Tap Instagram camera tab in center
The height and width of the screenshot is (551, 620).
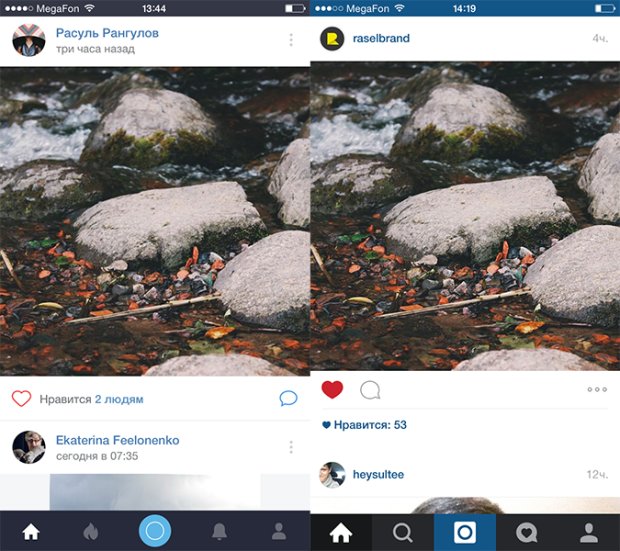coord(465,532)
